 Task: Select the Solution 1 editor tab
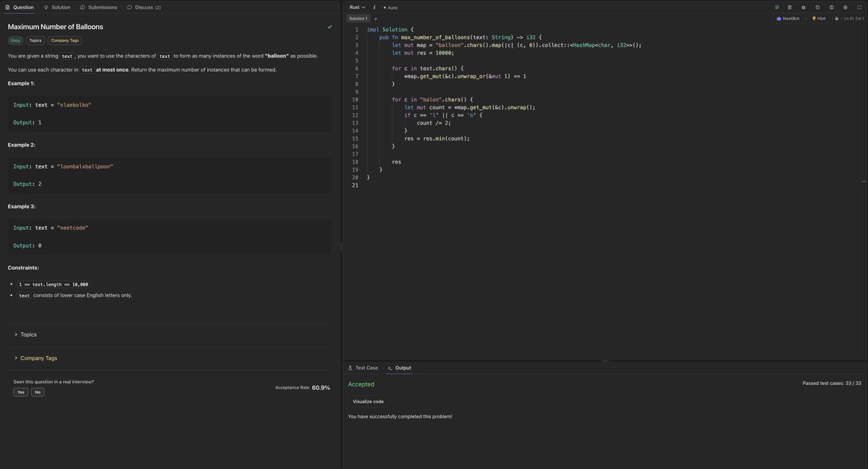[358, 19]
